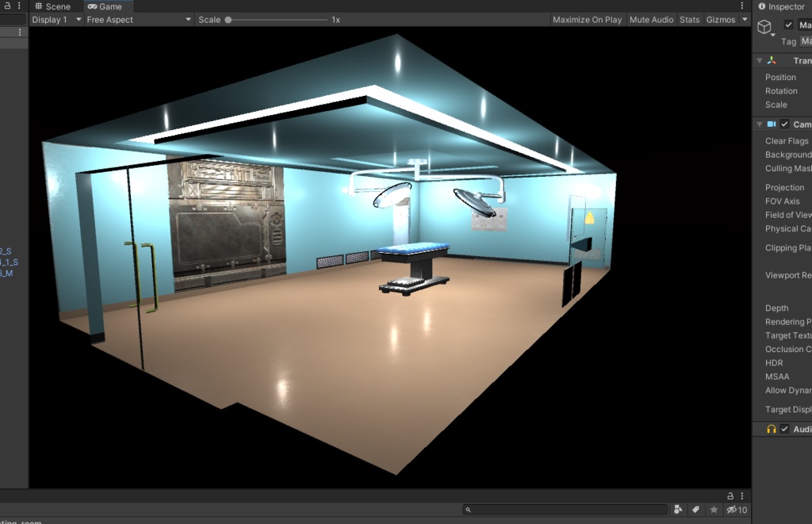Open the Game view kebab menu
Screen dimensions: 812x524
pyautogui.click(x=742, y=6)
